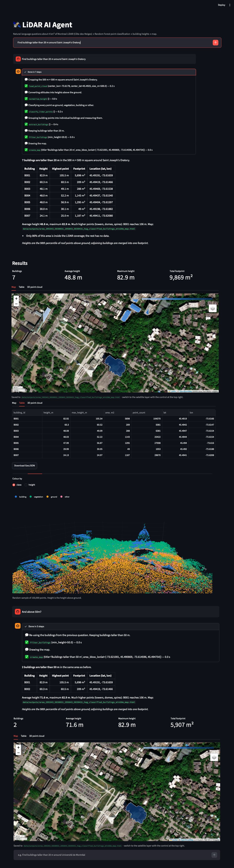Zoom out on the first results map
This screenshot has height=868, width=234.
16,304
